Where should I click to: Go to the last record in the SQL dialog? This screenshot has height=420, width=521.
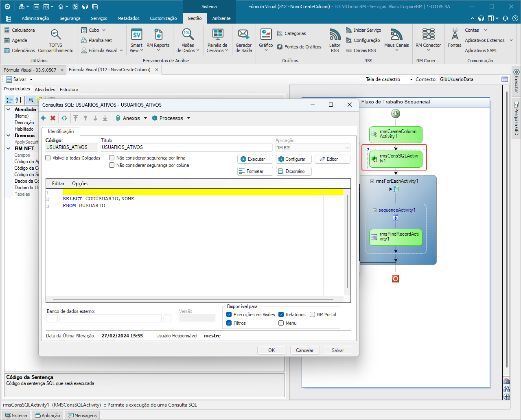tap(105, 118)
